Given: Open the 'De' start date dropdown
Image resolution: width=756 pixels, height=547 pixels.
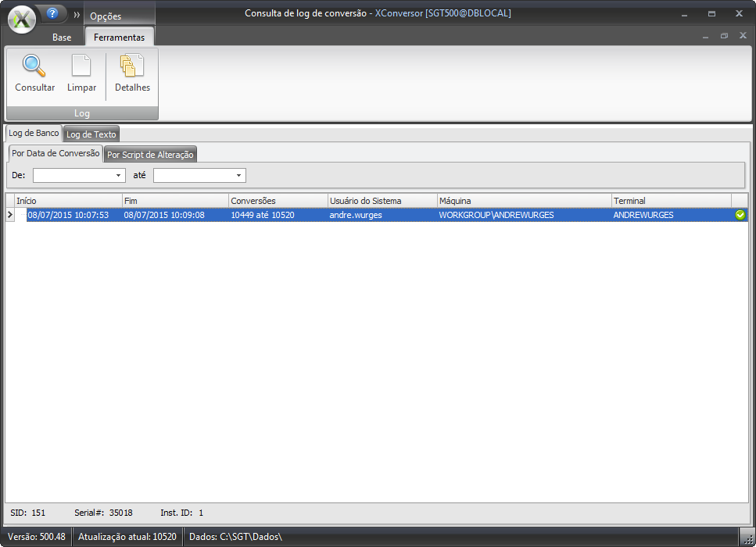Looking at the screenshot, I should (119, 176).
